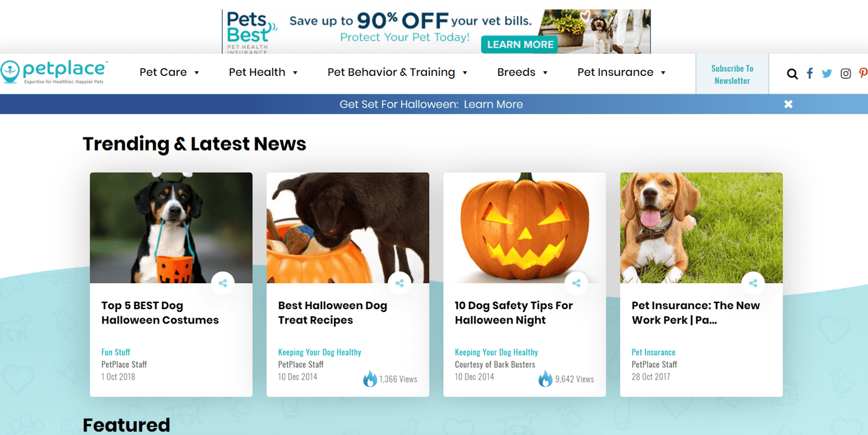Screen dimensions: 868x435
Task: Open the Instagram icon in header
Action: click(846, 74)
